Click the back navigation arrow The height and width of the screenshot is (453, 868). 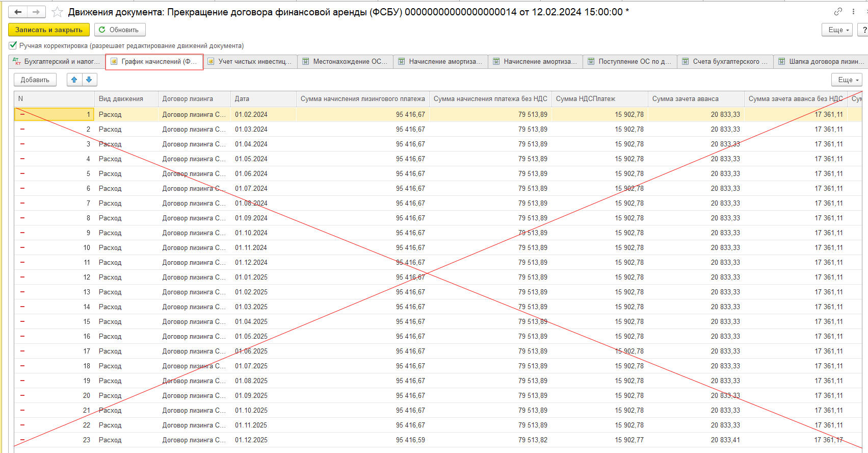pyautogui.click(x=18, y=12)
